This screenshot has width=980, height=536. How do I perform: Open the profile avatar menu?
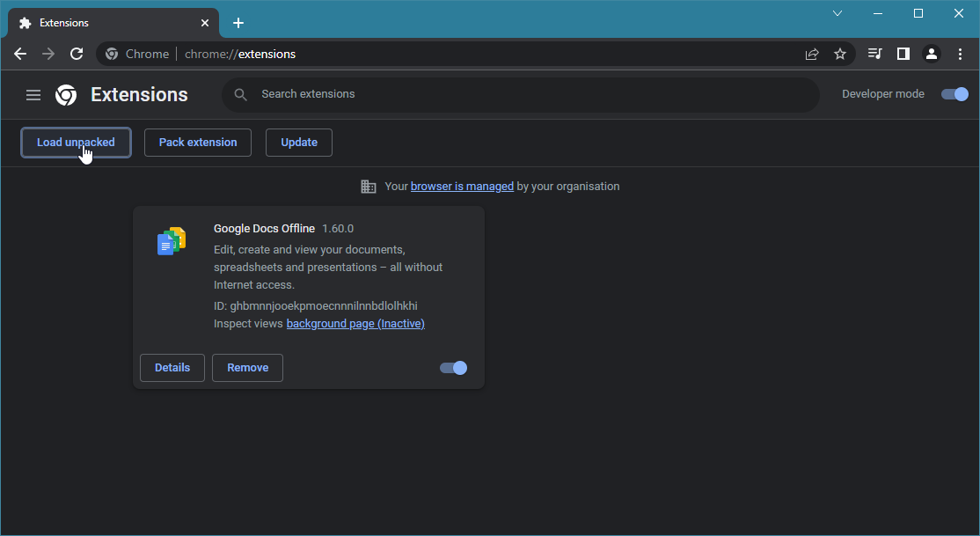[932, 54]
